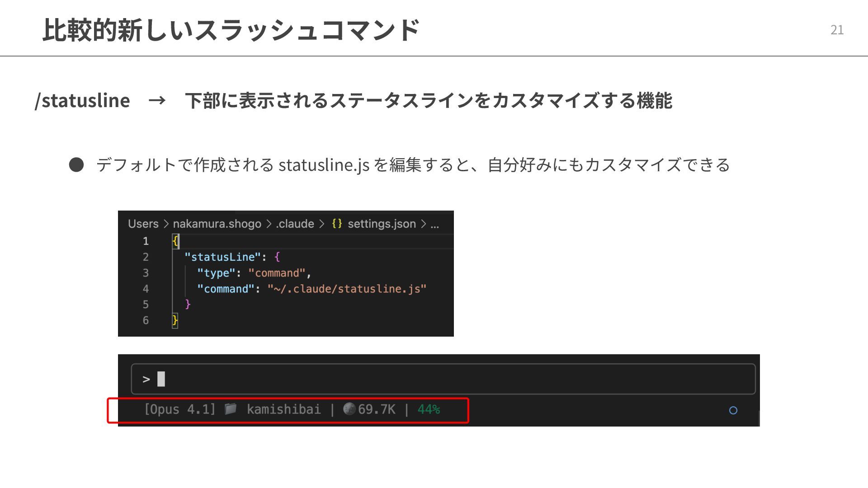Image resolution: width=868 pixels, height=488 pixels.
Task: Click line number 2 in the gutter
Action: pos(146,257)
